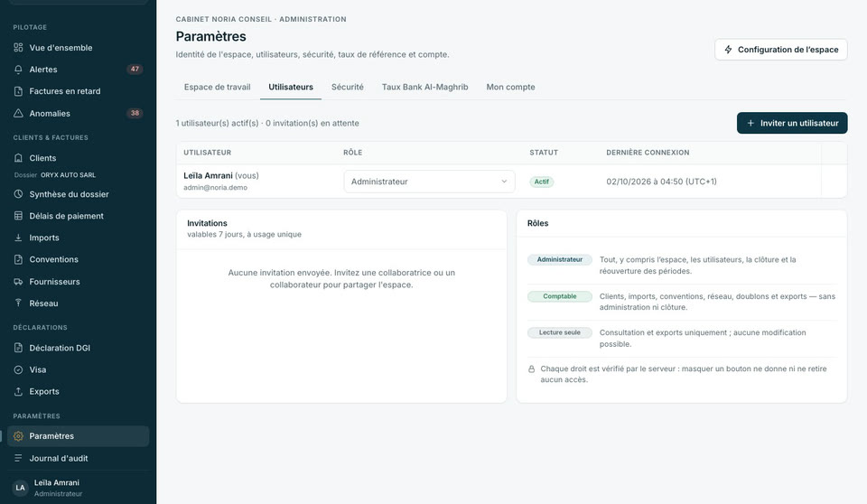
Task: Open the Clients page
Action: 78,158
